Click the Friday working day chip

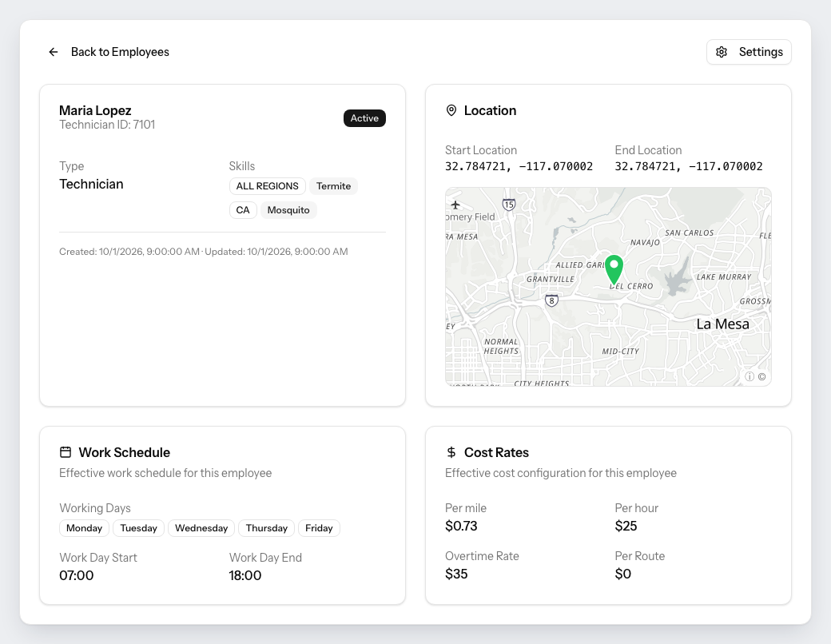click(x=319, y=528)
